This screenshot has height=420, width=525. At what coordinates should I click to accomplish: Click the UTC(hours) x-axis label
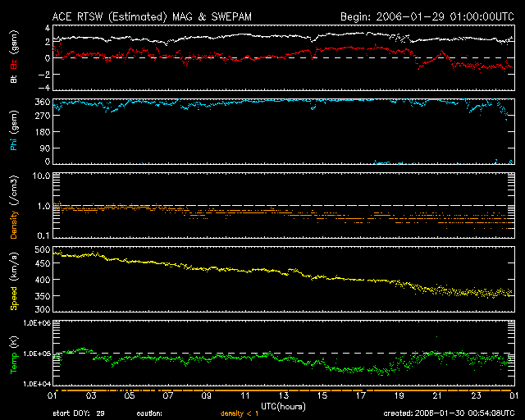tap(284, 405)
